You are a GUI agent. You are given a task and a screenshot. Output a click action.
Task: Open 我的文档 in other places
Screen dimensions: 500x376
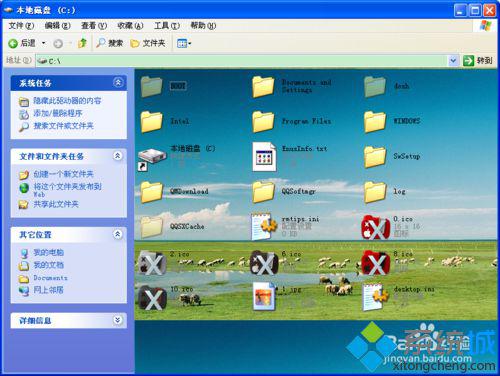pos(48,265)
